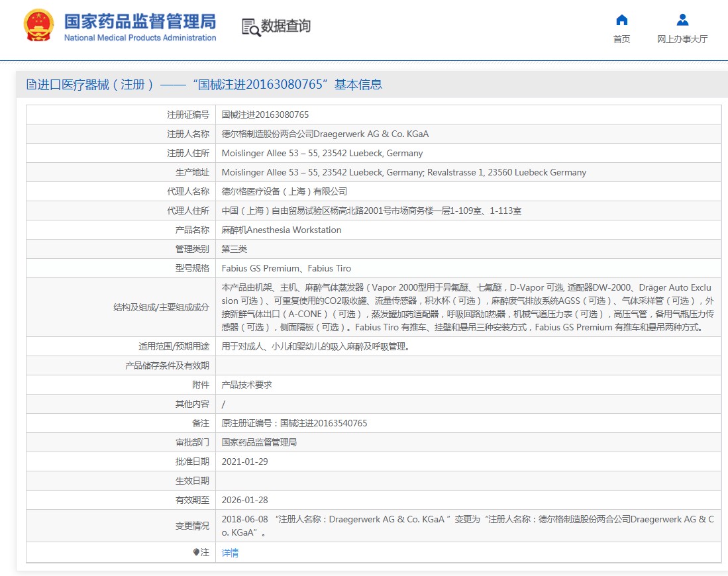Select the original registration number 国械注进20163540765
The width and height of the screenshot is (728, 576).
click(294, 423)
